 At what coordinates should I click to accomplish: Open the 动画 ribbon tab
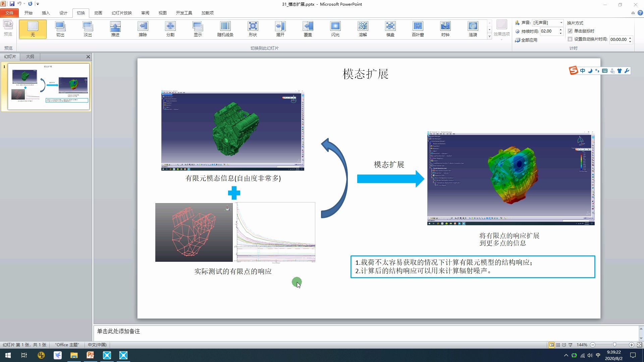pyautogui.click(x=98, y=13)
